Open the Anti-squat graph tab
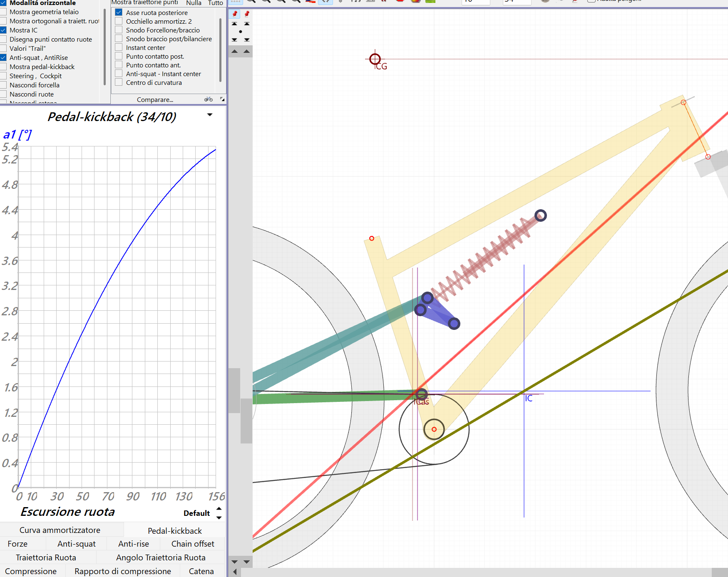Viewport: 728px width, 577px height. (x=77, y=544)
